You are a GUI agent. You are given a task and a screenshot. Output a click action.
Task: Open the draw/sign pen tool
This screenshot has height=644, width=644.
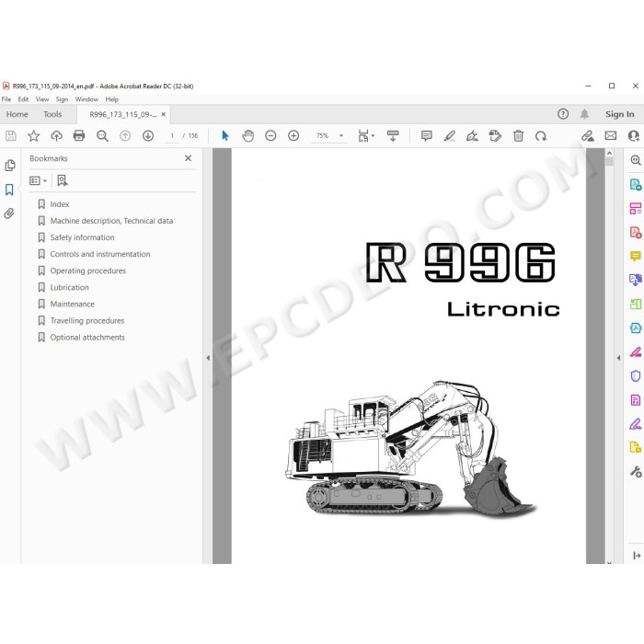click(472, 135)
